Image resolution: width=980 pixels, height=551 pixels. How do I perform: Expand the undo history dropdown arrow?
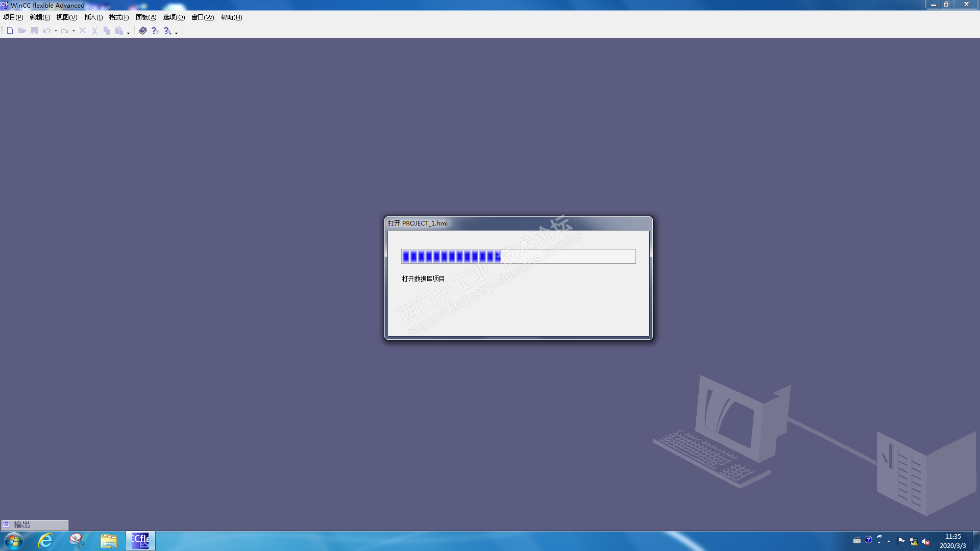(56, 31)
